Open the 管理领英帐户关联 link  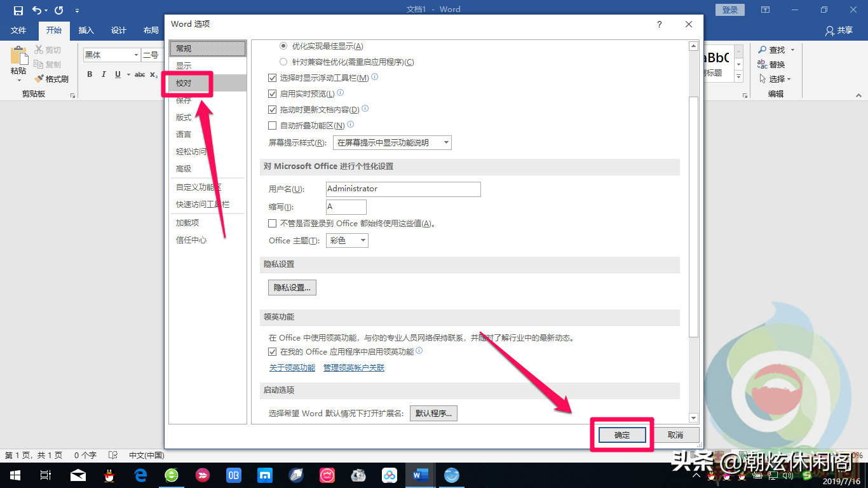pyautogui.click(x=354, y=368)
